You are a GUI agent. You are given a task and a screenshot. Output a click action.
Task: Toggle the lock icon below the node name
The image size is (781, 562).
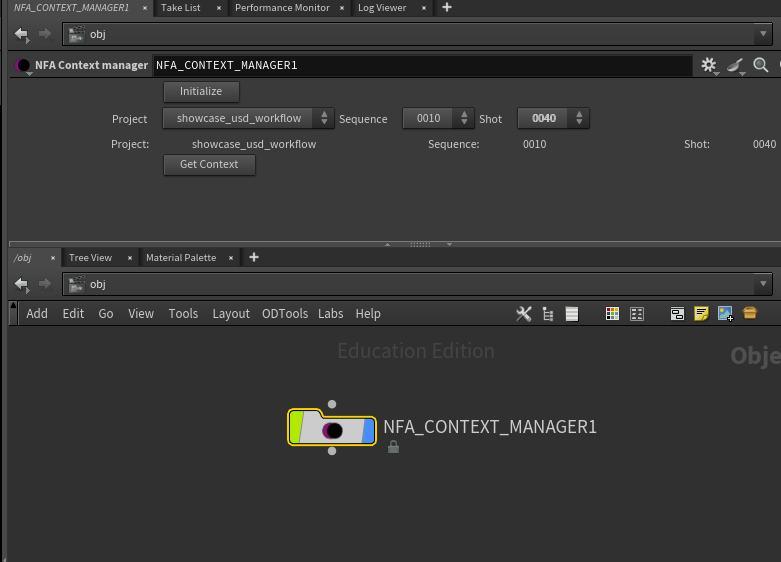(393, 447)
